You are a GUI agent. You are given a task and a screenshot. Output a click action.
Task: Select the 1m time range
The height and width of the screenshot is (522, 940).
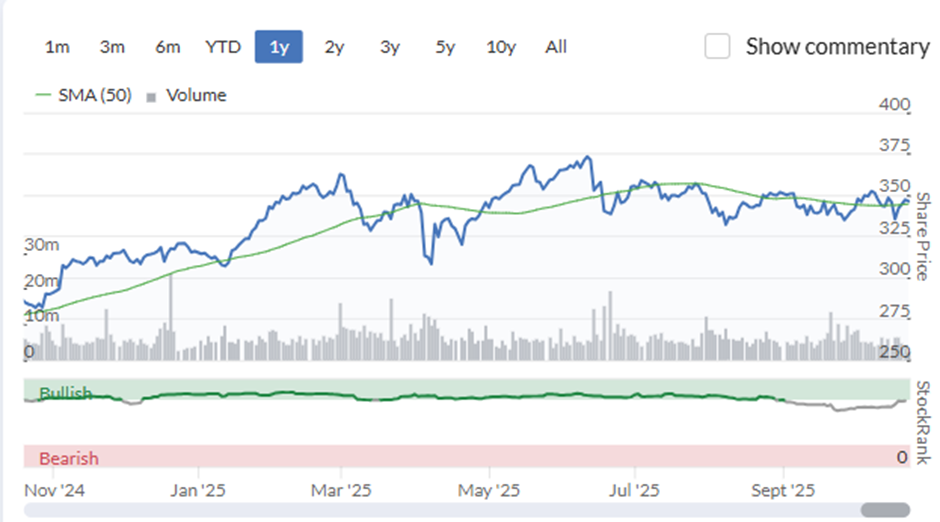pos(57,47)
